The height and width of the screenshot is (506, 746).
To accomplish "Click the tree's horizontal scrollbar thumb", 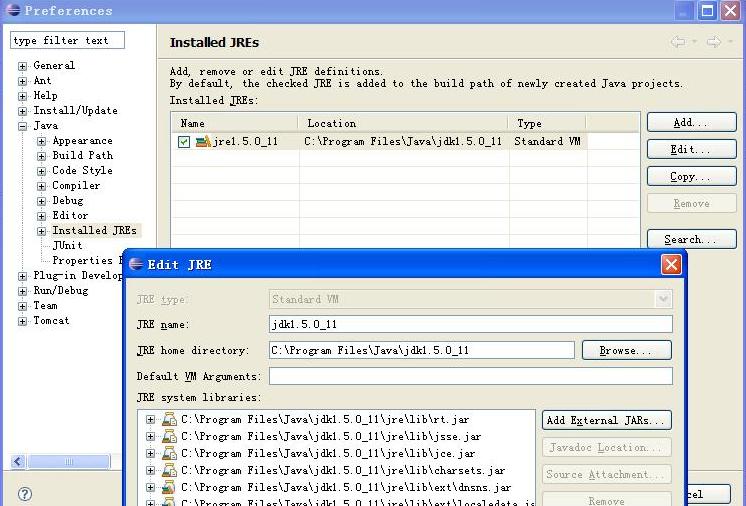I will pos(69,461).
